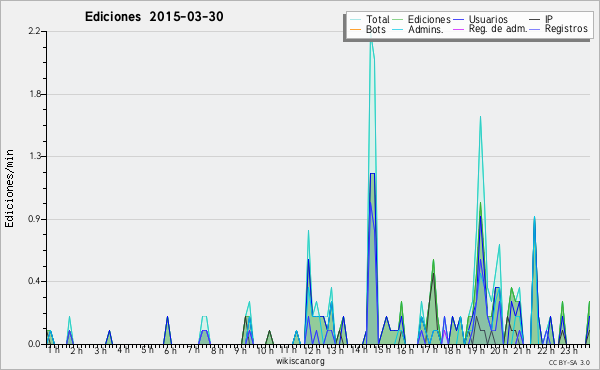Click the Admins. legend entry text
The image size is (600, 370).
pyautogui.click(x=426, y=29)
